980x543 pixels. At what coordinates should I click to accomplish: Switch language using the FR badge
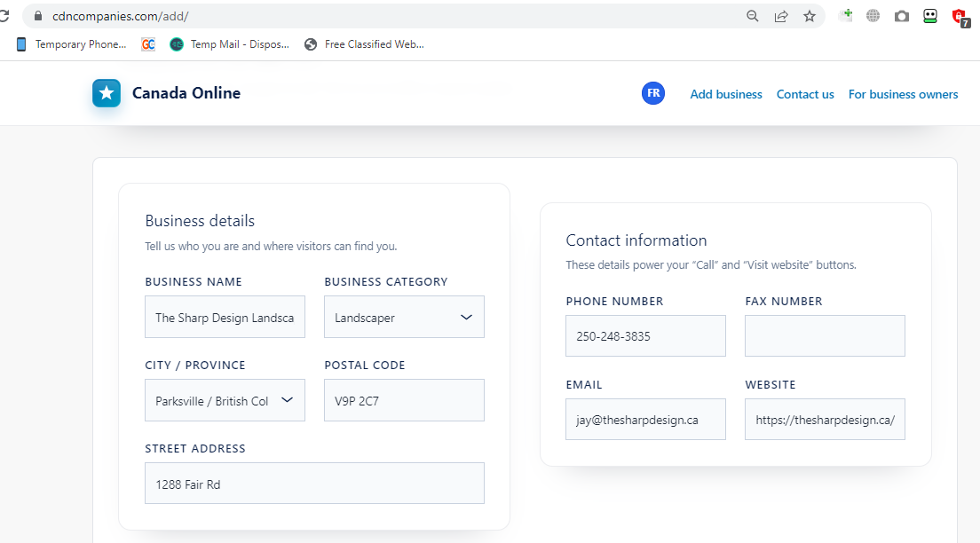pos(653,93)
